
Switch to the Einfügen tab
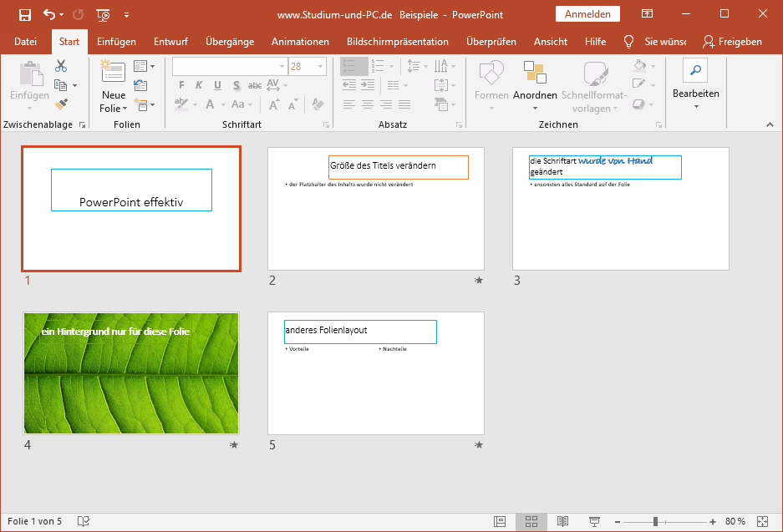116,42
